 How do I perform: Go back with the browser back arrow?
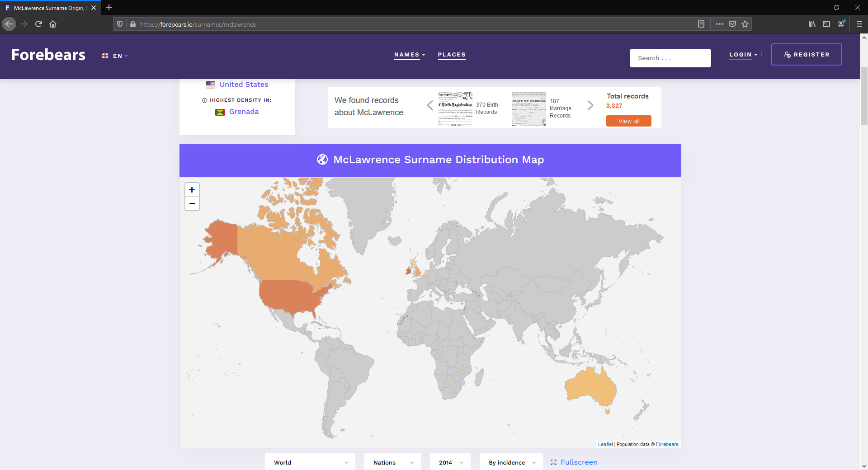tap(9, 24)
